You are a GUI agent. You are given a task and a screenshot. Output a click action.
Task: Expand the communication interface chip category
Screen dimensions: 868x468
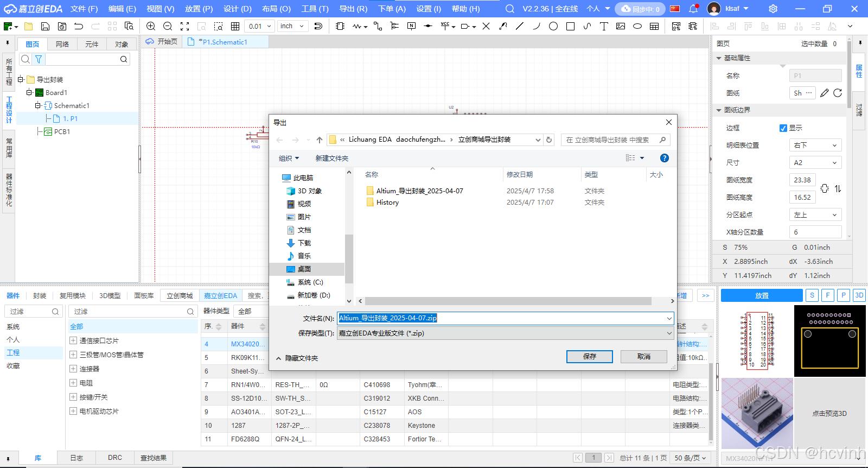pos(73,340)
